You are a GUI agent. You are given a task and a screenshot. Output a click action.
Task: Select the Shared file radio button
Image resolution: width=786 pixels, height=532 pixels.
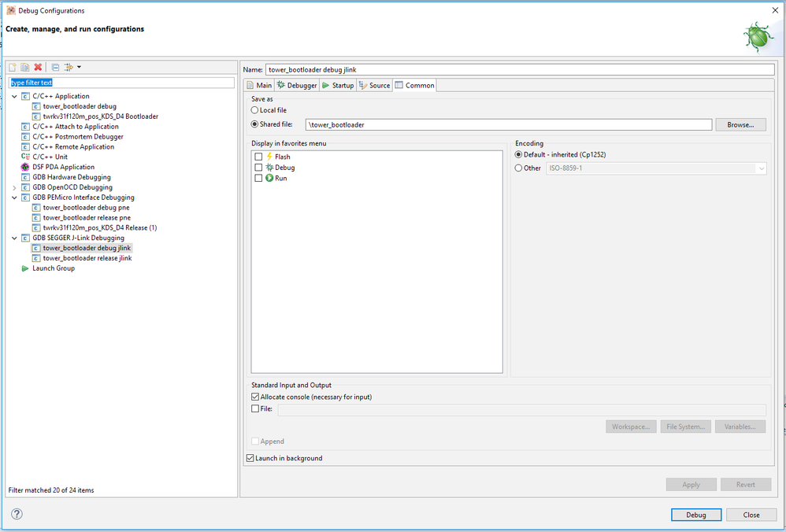click(254, 124)
